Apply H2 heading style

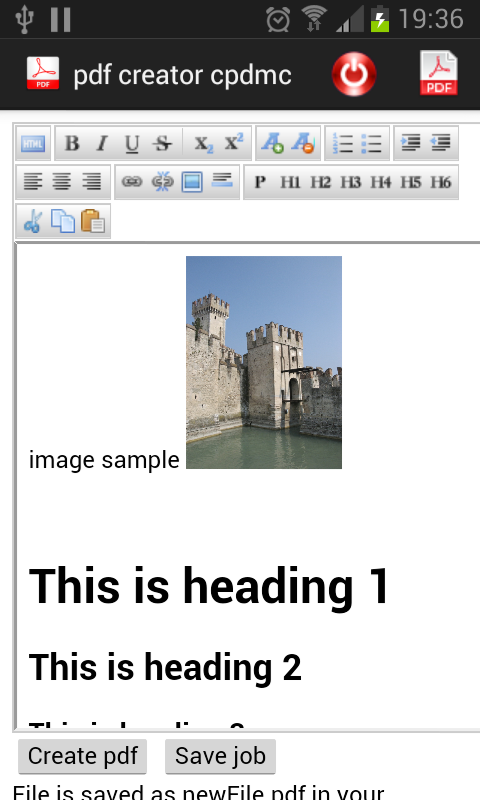(320, 182)
